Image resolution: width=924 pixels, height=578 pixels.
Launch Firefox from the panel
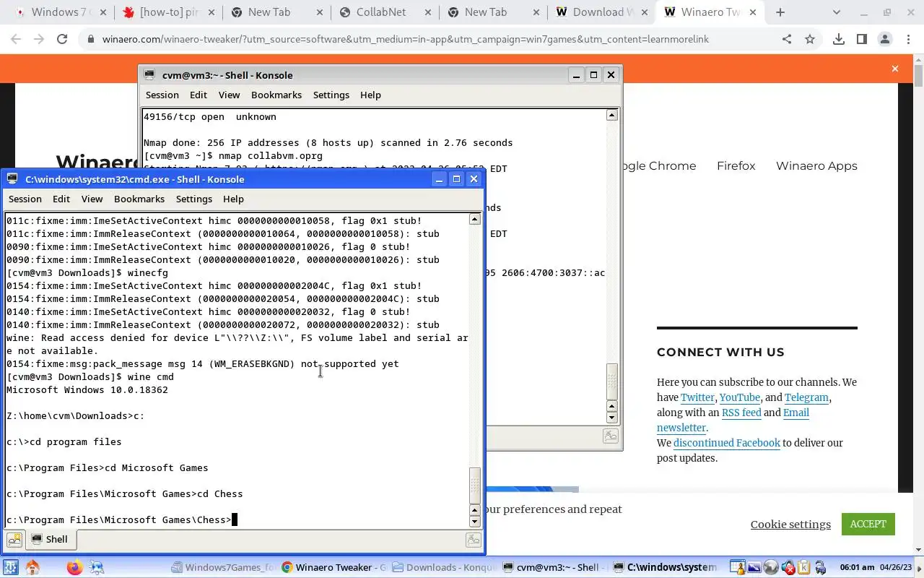point(74,567)
